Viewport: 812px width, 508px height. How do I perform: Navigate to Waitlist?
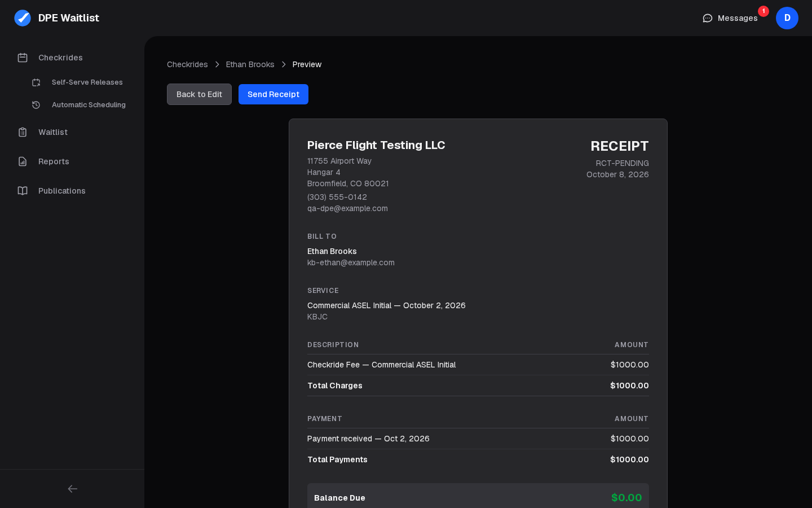point(53,132)
